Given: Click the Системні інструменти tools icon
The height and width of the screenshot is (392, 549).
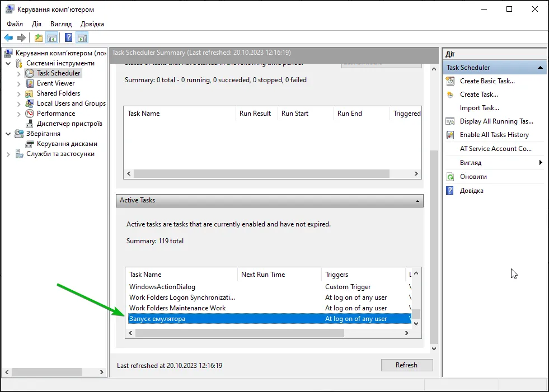Looking at the screenshot, I should (19, 63).
